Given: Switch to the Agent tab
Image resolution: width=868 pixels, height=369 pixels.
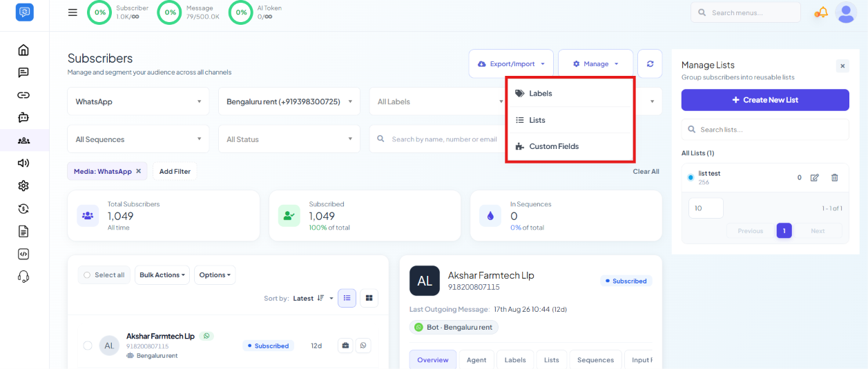Looking at the screenshot, I should 476,359.
